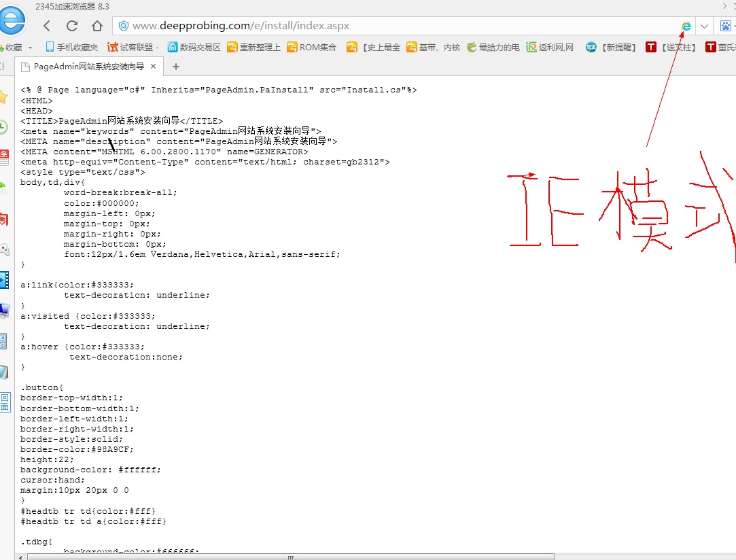
Task: Open the green chat bubble sidebar icon
Action: (x=3, y=188)
